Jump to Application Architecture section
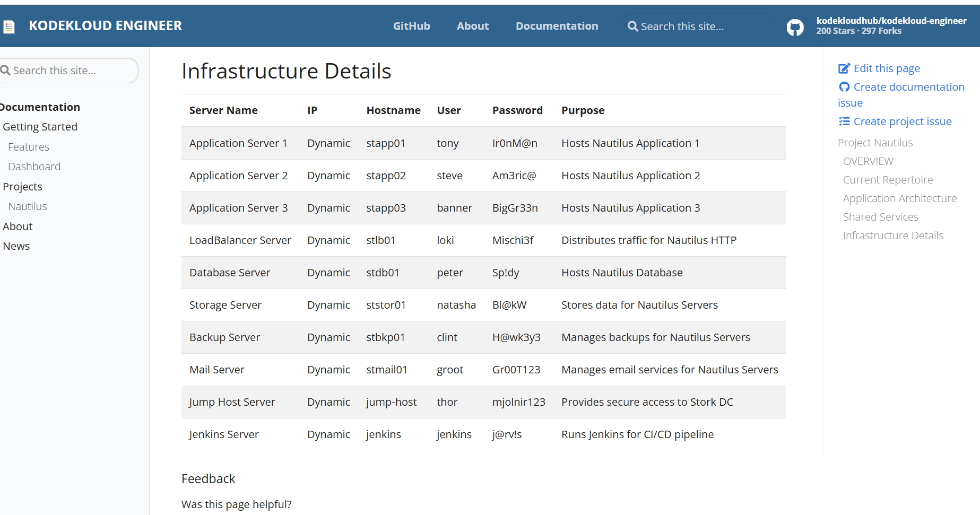Image resolution: width=980 pixels, height=515 pixels. [900, 198]
